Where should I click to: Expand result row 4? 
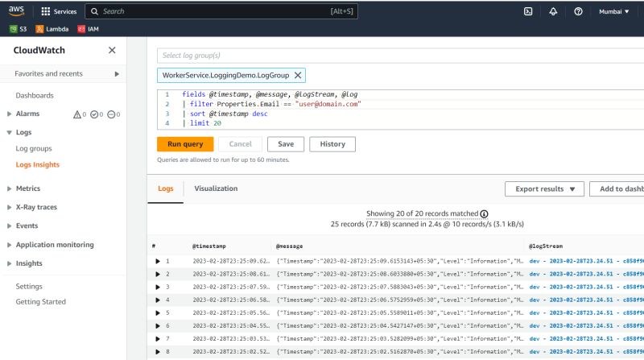(x=158, y=300)
